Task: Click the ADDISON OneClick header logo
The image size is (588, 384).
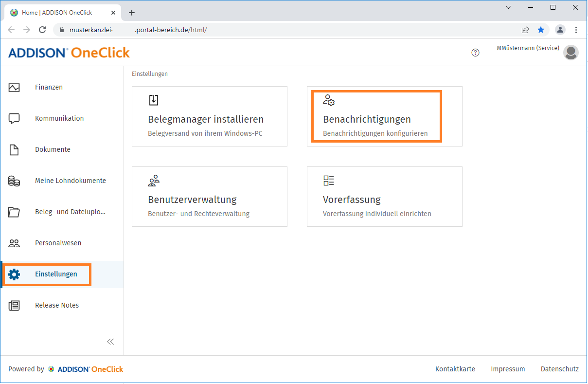Action: pyautogui.click(x=69, y=53)
